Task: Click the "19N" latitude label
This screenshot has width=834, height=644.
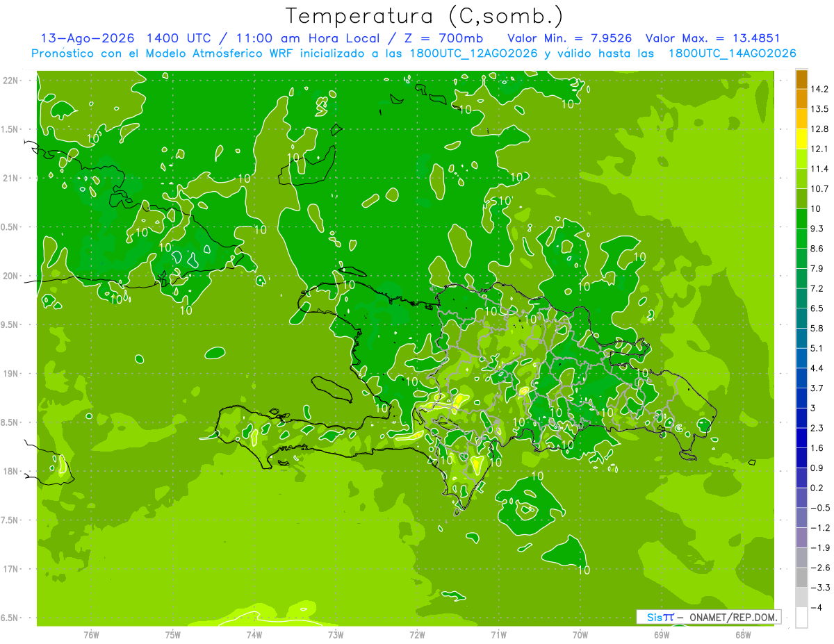Action: point(12,374)
